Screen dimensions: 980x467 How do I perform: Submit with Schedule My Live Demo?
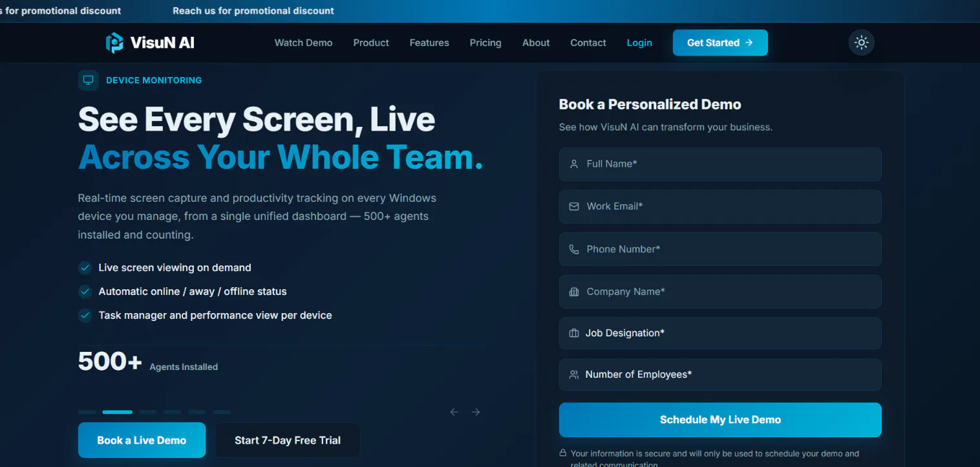tap(720, 420)
